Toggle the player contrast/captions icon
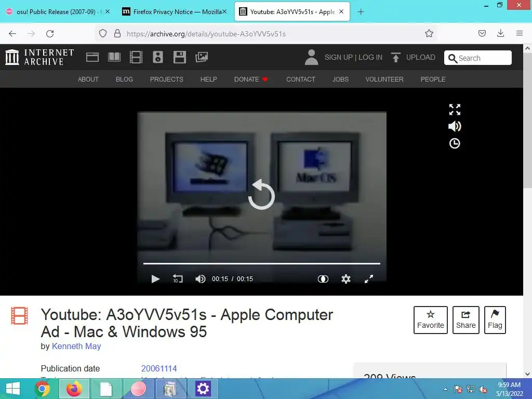The height and width of the screenshot is (399, 532). click(x=323, y=279)
